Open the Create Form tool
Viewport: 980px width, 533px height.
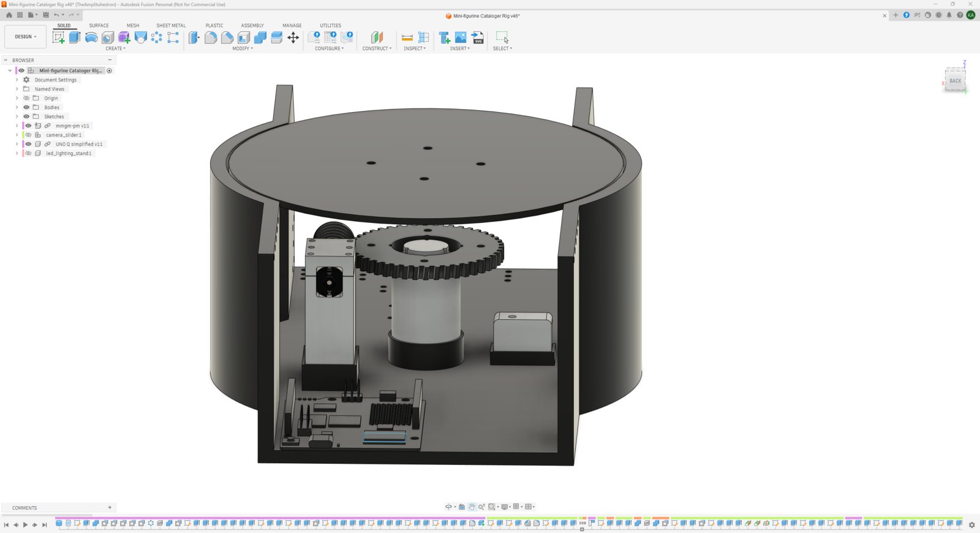[x=124, y=37]
